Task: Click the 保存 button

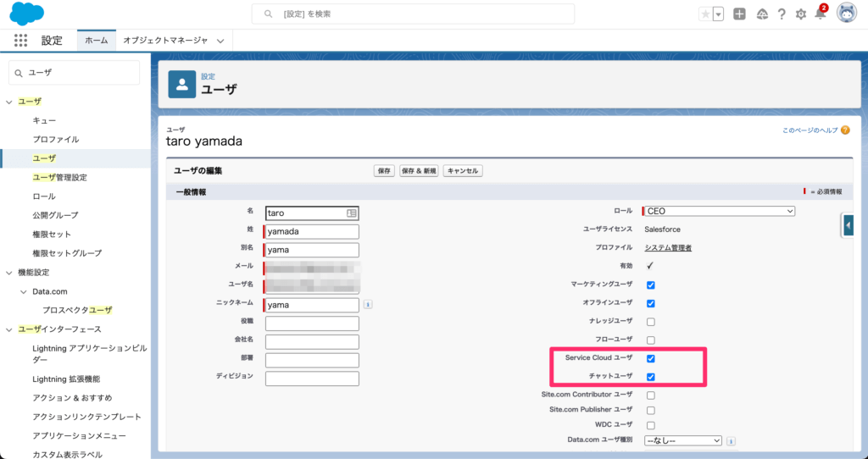Action: 384,171
